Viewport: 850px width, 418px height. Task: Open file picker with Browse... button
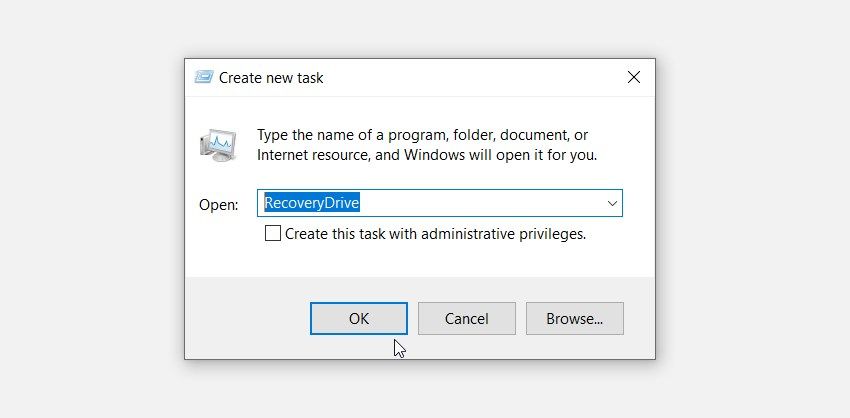click(x=575, y=319)
